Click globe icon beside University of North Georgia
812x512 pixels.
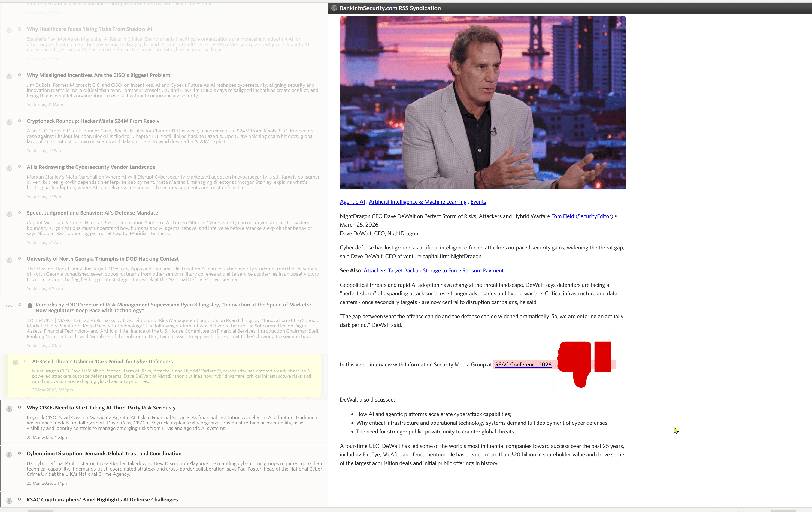pos(10,260)
